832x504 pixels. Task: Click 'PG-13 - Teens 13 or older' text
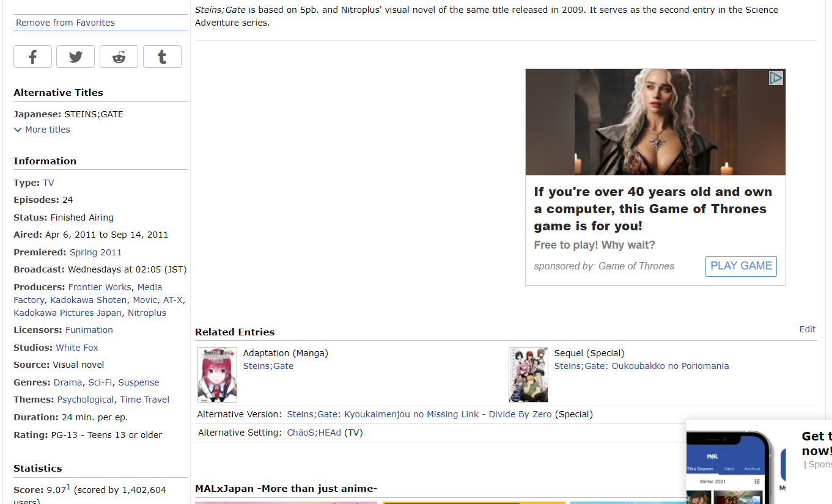click(106, 435)
